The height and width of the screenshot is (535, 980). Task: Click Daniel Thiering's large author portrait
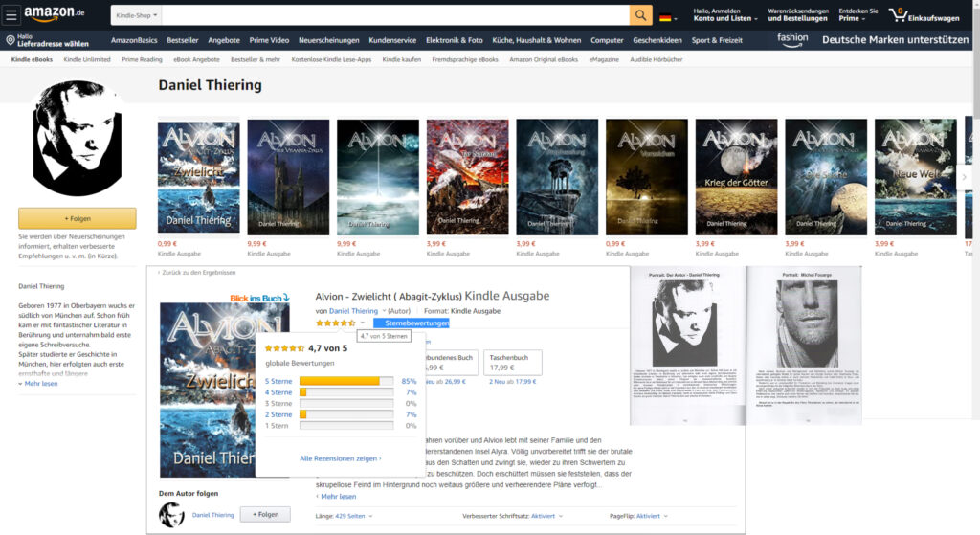coord(77,138)
